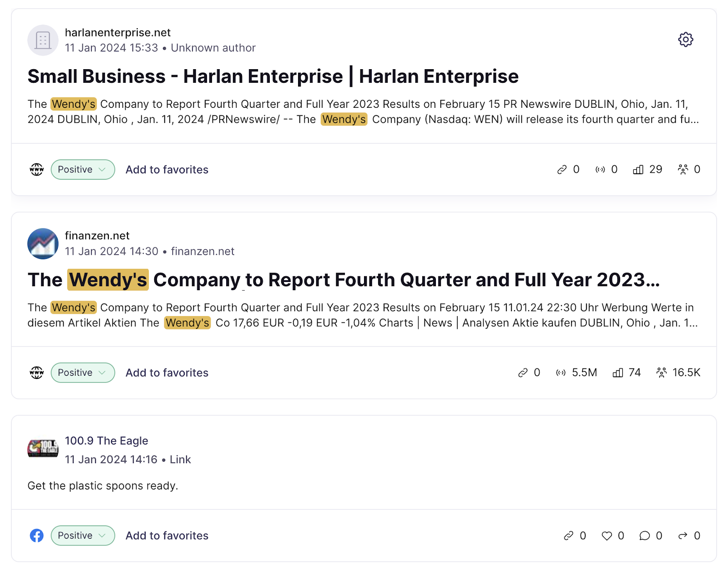Viewport: 728px width, 575px height.
Task: Click the backlinks link icon on Harlan Enterprise post
Action: [x=562, y=169]
